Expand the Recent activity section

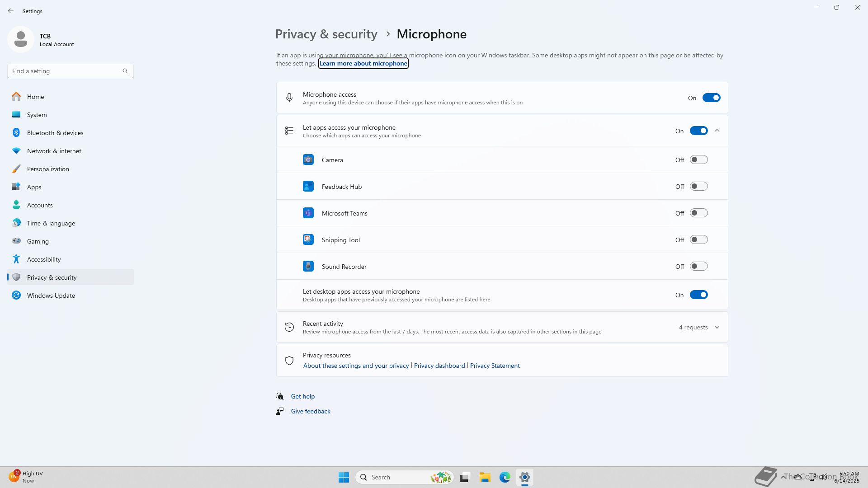pos(717,327)
